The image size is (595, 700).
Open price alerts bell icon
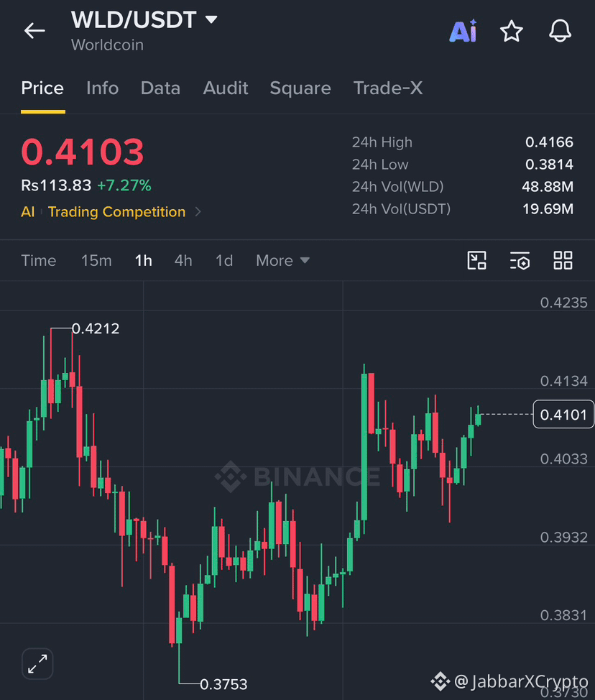(x=560, y=31)
